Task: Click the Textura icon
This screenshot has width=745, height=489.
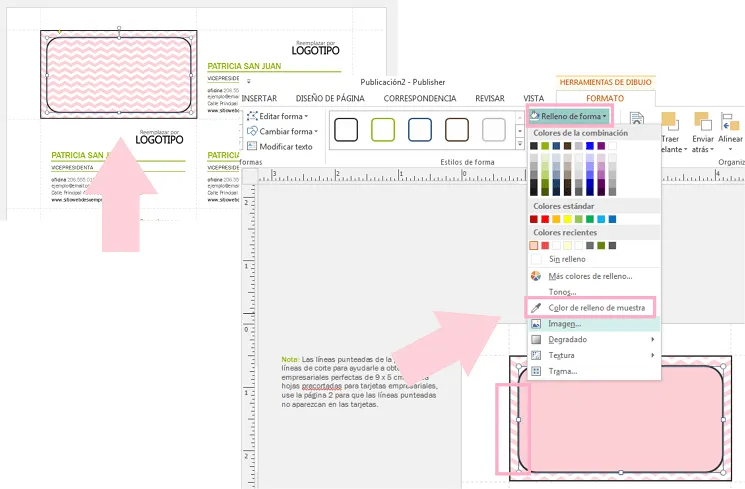Action: pyautogui.click(x=536, y=355)
